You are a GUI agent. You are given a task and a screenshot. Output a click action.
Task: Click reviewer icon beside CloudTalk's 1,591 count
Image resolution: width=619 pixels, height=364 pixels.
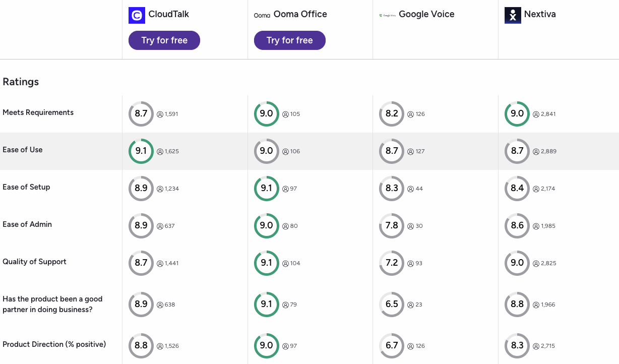(160, 114)
